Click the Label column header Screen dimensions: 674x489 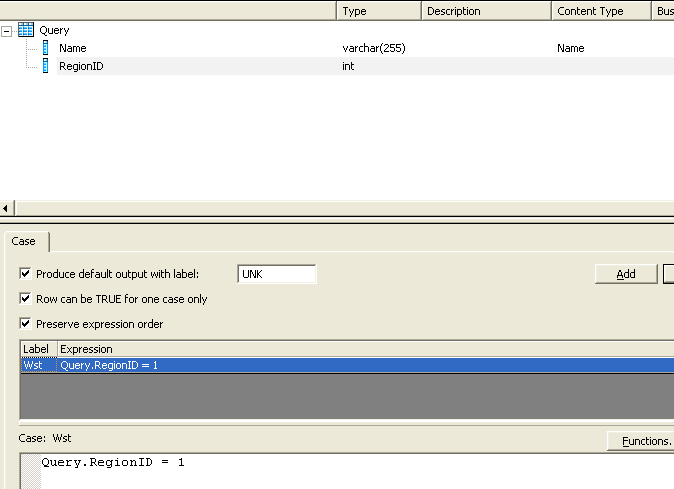(x=38, y=349)
